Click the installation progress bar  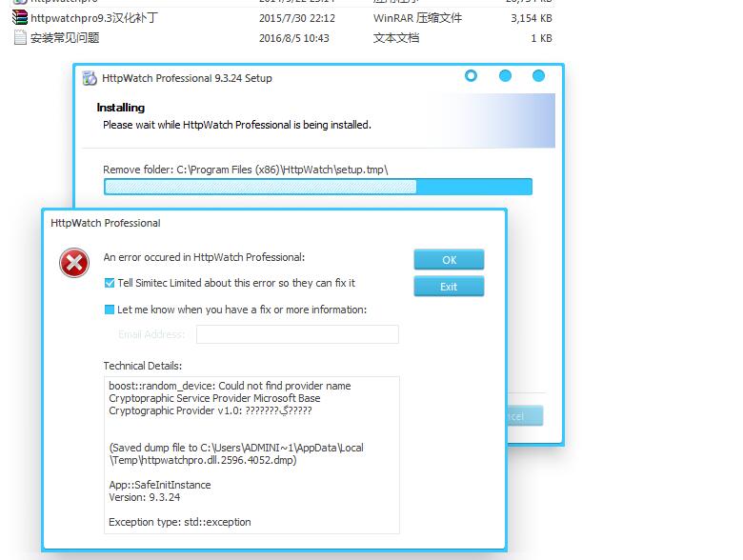point(317,187)
